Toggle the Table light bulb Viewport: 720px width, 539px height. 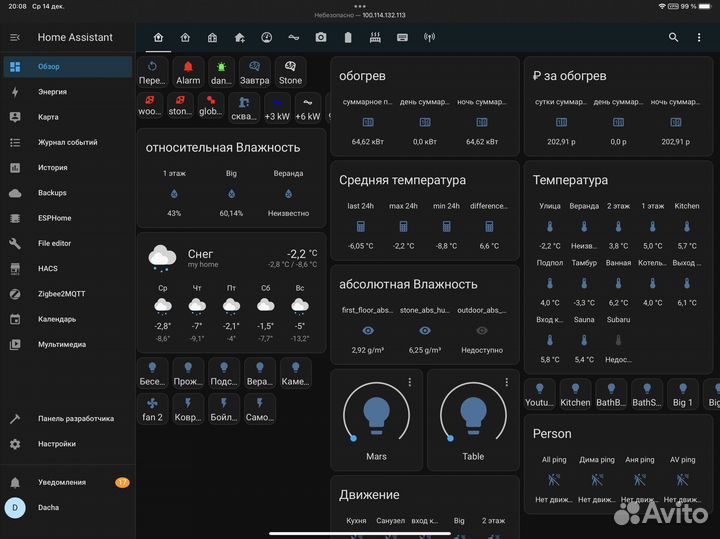(x=473, y=414)
